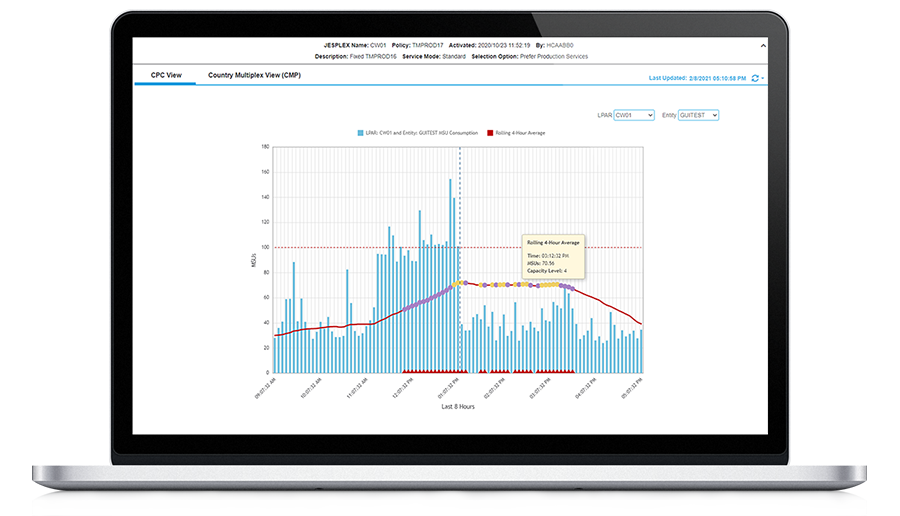
Task: Open the Country Multiplex View (CMP) tab
Action: (x=254, y=76)
